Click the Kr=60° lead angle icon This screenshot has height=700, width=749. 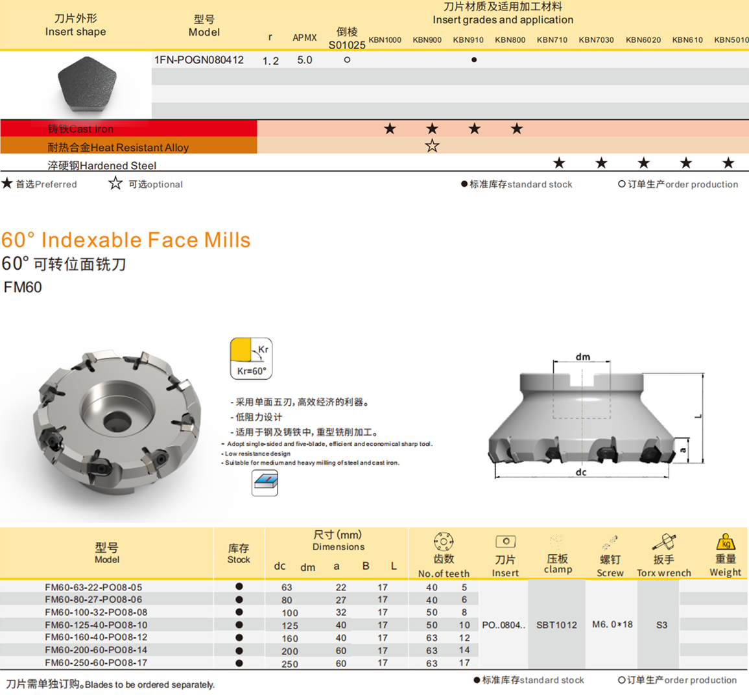tap(251, 358)
